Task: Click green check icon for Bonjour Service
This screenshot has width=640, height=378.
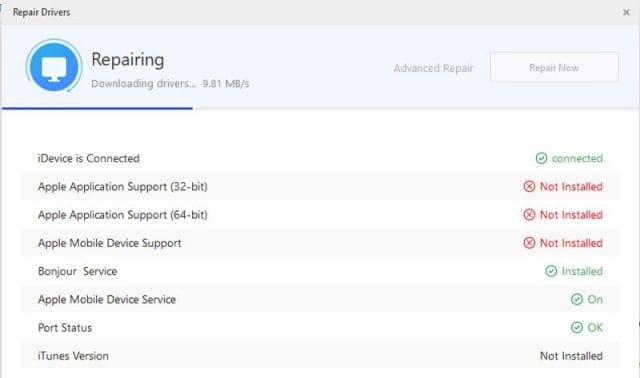Action: click(x=551, y=271)
